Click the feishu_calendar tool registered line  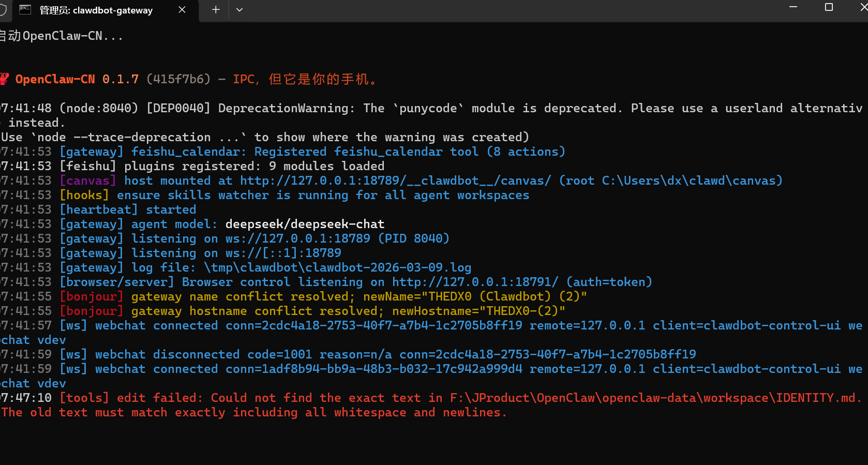click(x=312, y=152)
